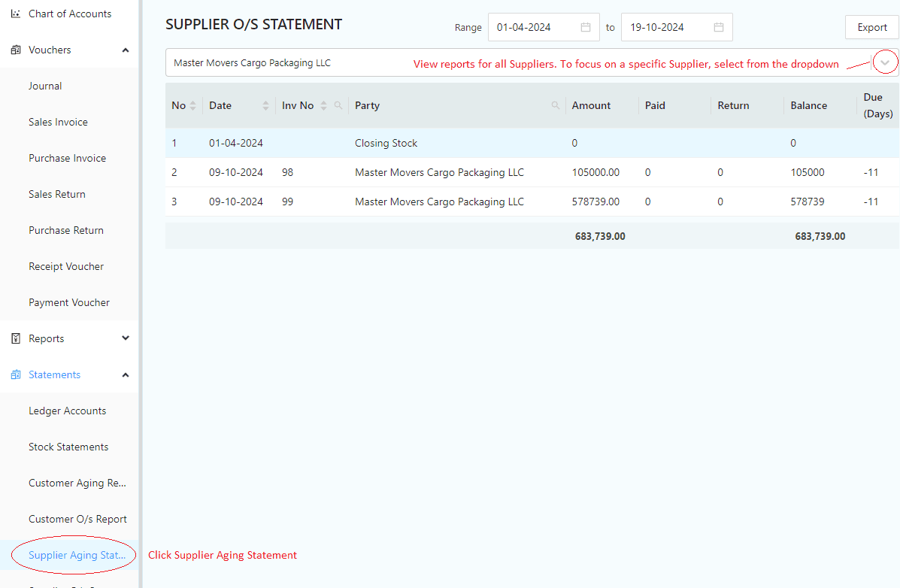The width and height of the screenshot is (900, 588).
Task: Sort table by the Date column arrows
Action: [265, 106]
